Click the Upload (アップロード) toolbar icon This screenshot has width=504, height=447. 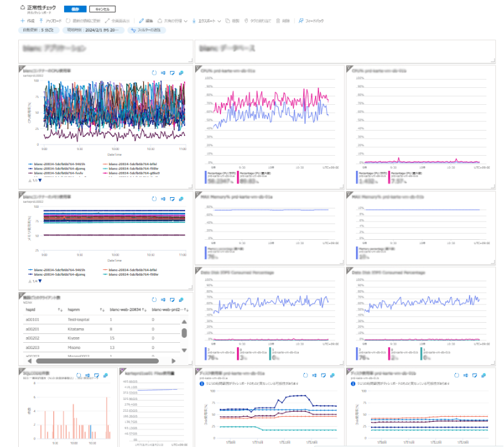(41, 21)
